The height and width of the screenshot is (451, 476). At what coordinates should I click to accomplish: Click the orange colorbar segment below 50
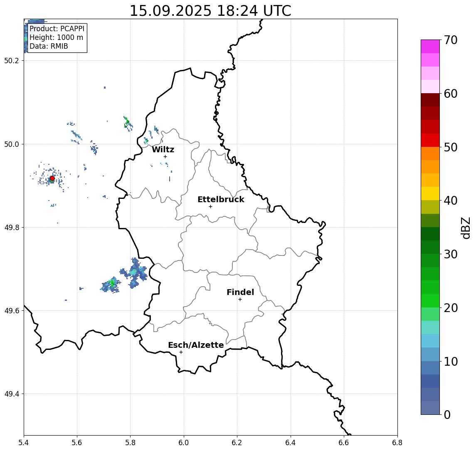click(430, 154)
